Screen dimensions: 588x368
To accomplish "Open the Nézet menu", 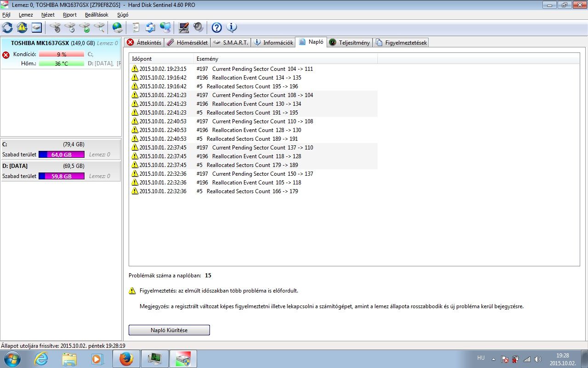I will (48, 15).
